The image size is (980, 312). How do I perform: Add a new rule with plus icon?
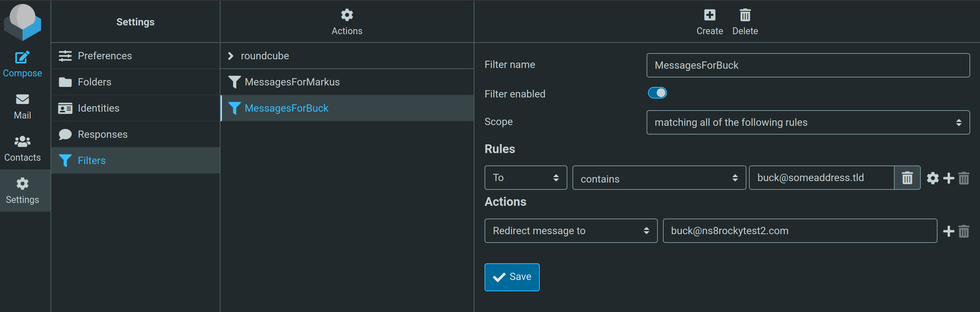pos(948,178)
